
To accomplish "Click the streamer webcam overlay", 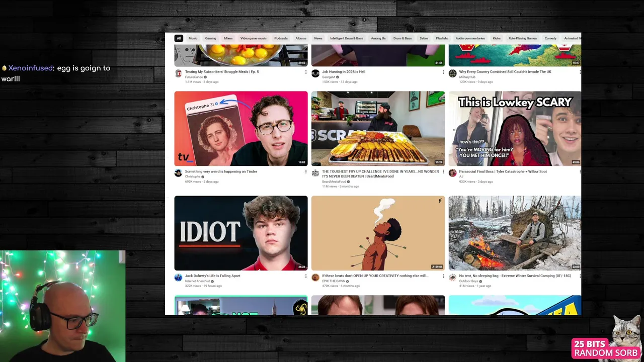I will click(x=62, y=306).
